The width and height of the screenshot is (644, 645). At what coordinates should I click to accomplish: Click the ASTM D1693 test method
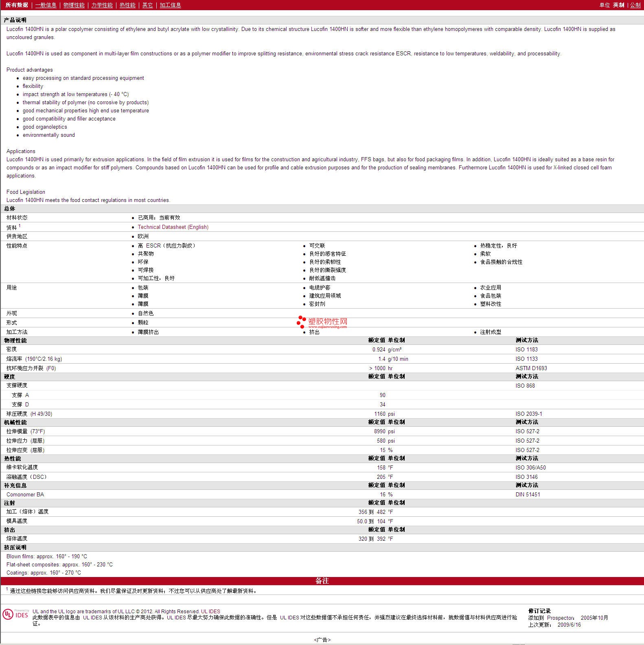[x=531, y=368]
